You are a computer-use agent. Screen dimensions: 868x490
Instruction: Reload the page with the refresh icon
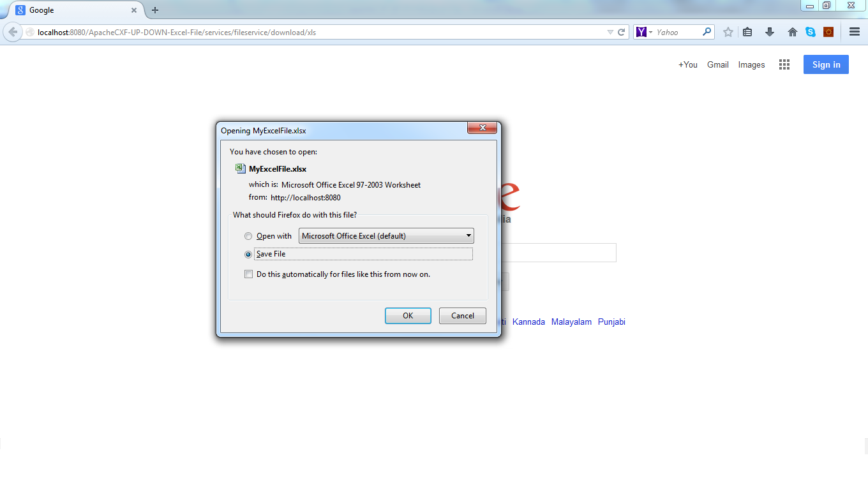point(621,32)
